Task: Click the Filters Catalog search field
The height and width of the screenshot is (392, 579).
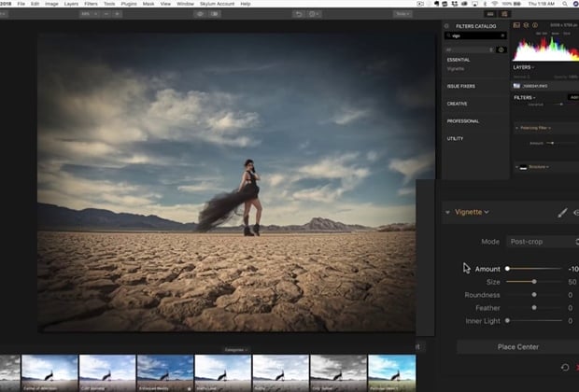Action: tap(475, 35)
